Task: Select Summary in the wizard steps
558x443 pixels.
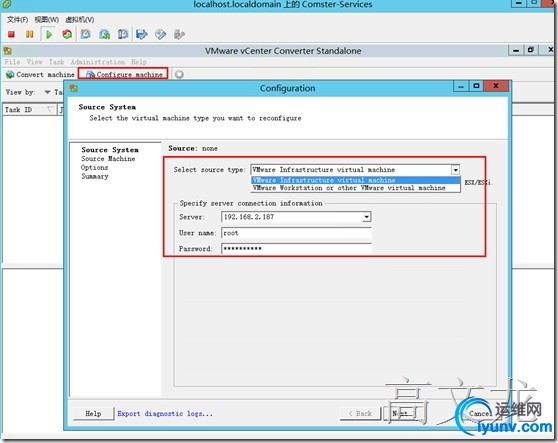Action: point(95,176)
